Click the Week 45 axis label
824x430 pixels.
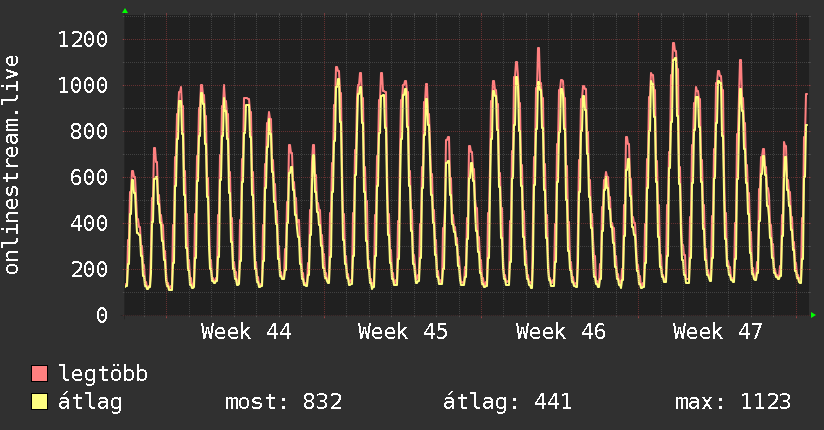tap(403, 332)
